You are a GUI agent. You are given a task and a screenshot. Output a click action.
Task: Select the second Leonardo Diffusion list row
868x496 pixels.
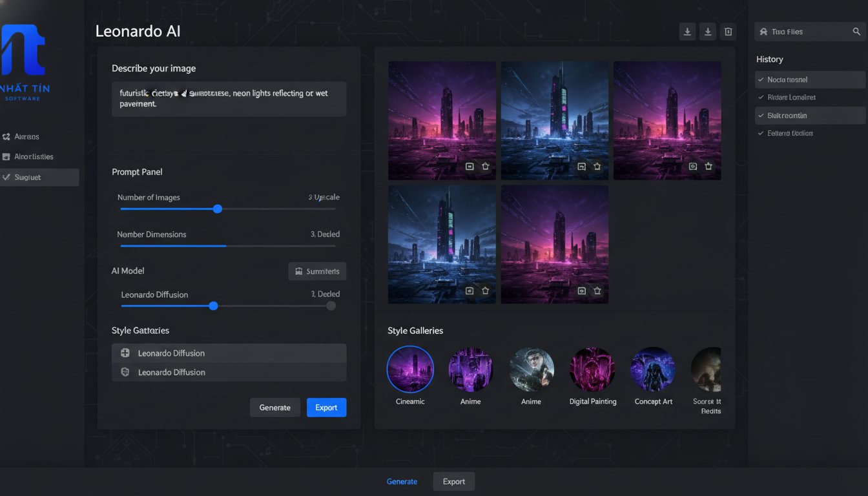(x=229, y=373)
